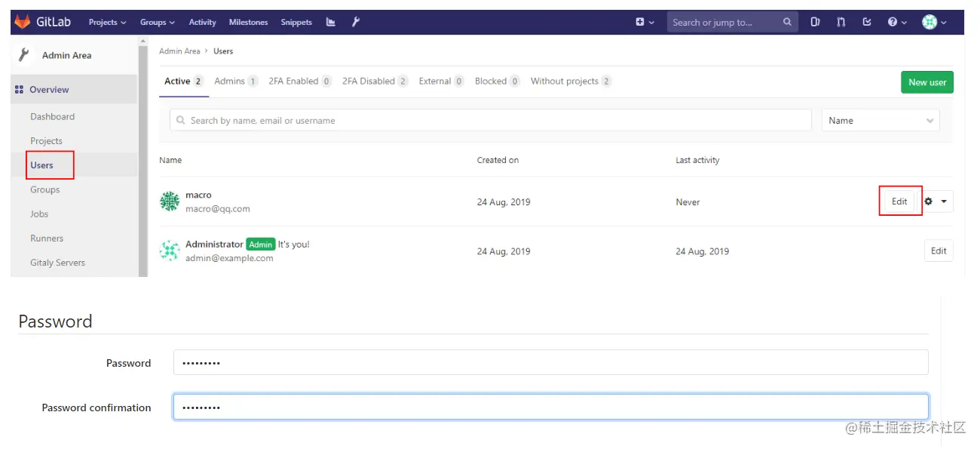Open the macro user name link

point(198,195)
